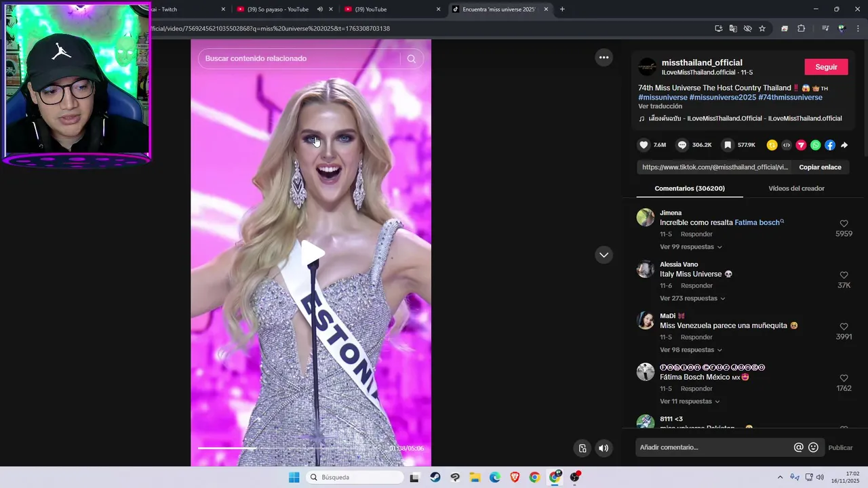Open media controls icon in Chrome toolbar

pyautogui.click(x=825, y=28)
